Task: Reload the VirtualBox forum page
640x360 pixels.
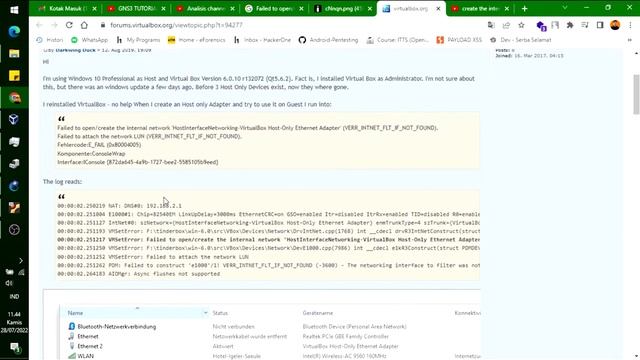Action: click(x=69, y=25)
